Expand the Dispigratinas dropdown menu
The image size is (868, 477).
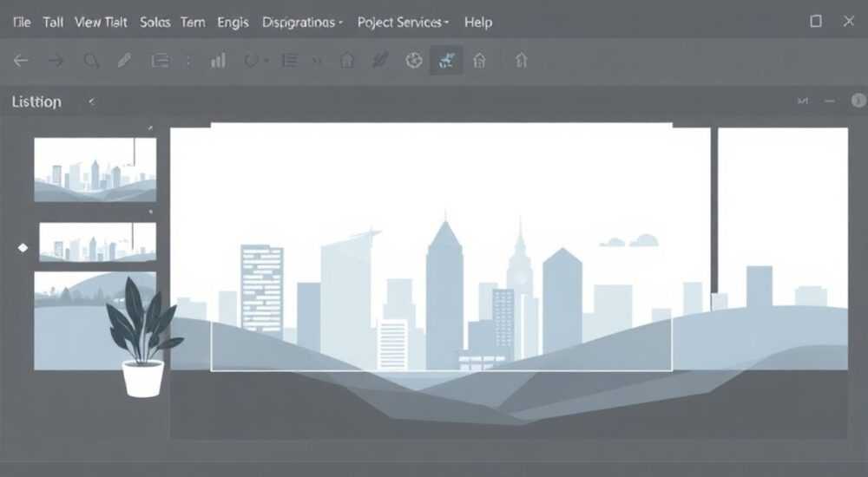coord(302,23)
